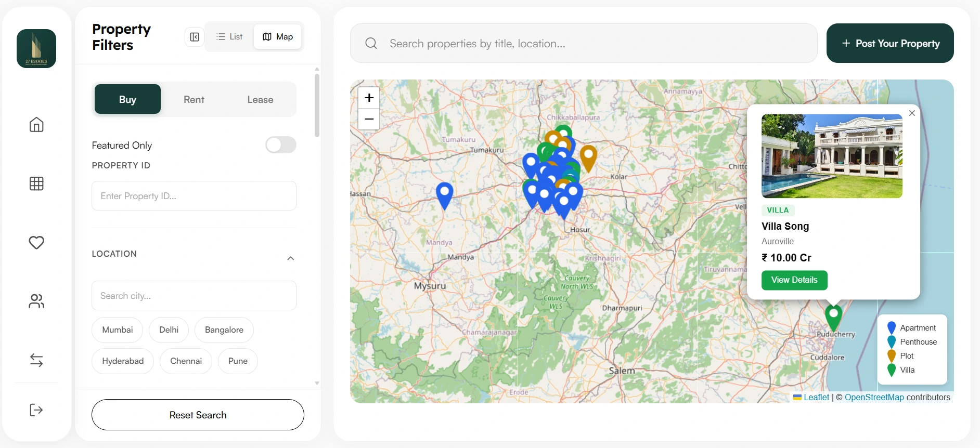
Task: Click the Villa Song photo thumbnail
Action: point(832,156)
